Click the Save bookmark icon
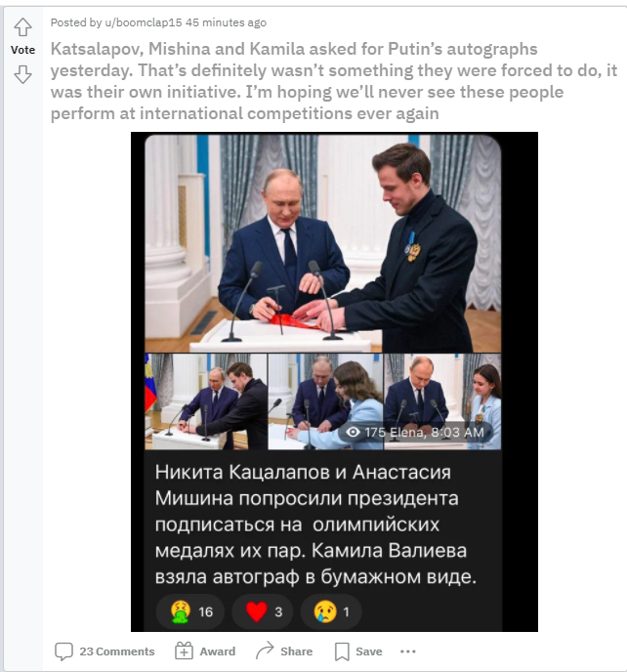The height and width of the screenshot is (672, 627). [342, 651]
